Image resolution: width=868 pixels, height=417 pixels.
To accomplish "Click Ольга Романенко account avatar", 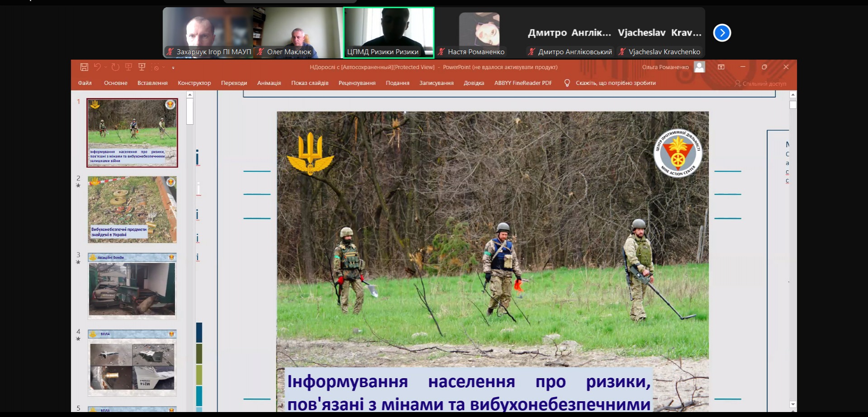I will [699, 67].
